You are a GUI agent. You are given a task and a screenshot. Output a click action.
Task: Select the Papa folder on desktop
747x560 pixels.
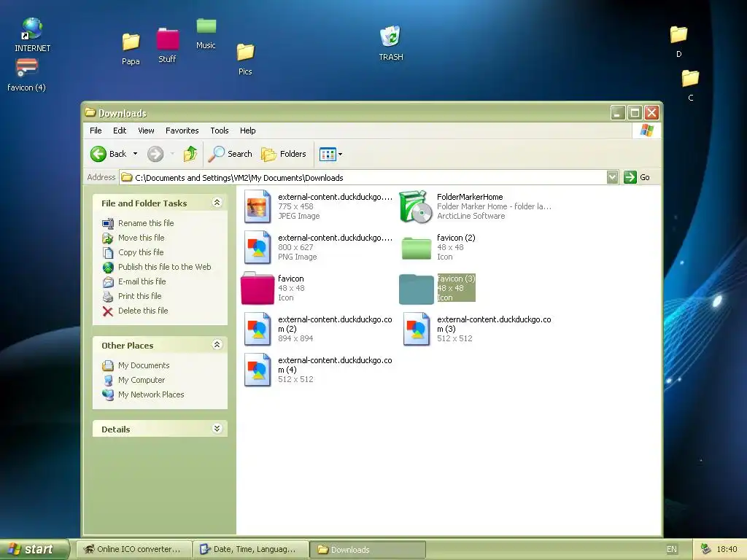[131, 49]
